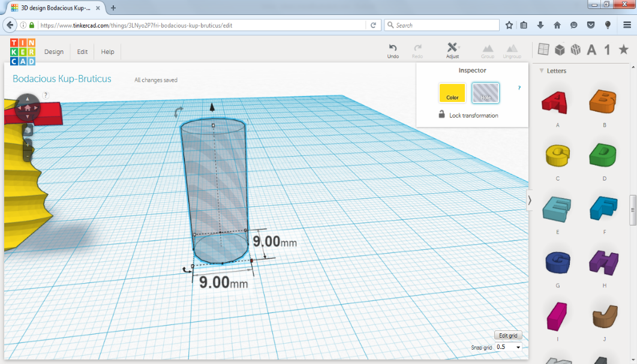
Task: Open the Numbers category 1 icon
Action: (608, 50)
